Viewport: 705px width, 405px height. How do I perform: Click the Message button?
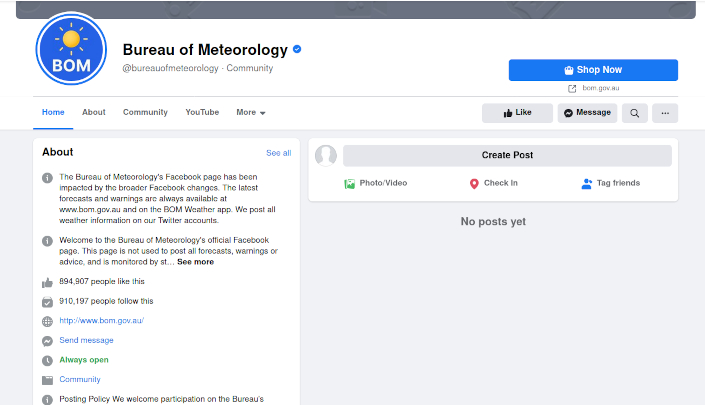[x=587, y=113]
